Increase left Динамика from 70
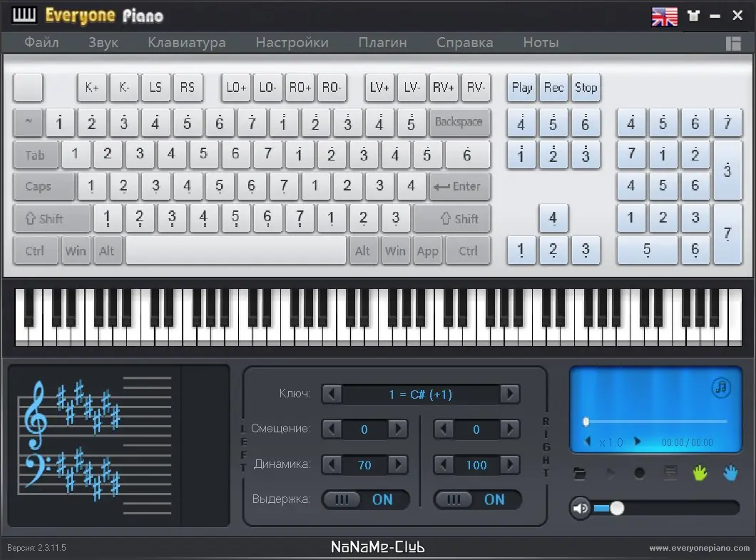 coord(398,464)
